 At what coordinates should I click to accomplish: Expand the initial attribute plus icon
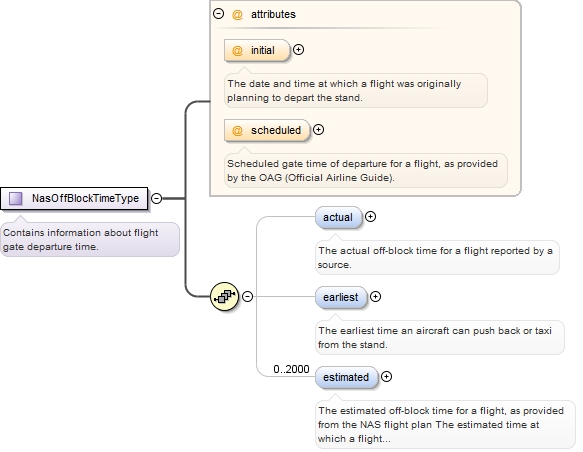(x=298, y=49)
